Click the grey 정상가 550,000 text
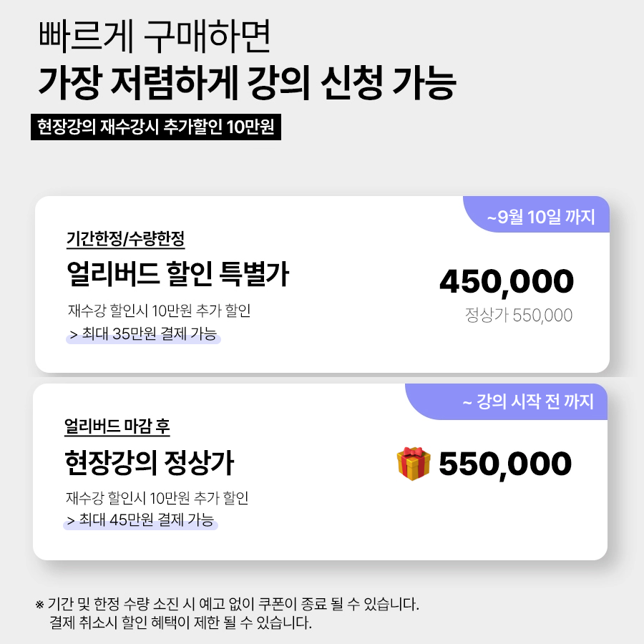Viewport: 644px width, 644px height. (519, 316)
